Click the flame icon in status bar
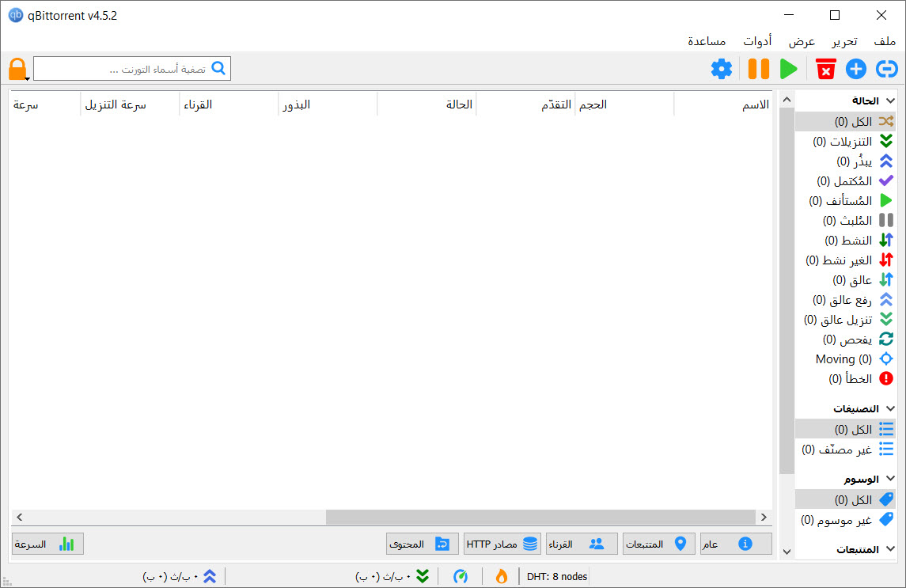Screen dimensions: 906x588 click(501, 576)
